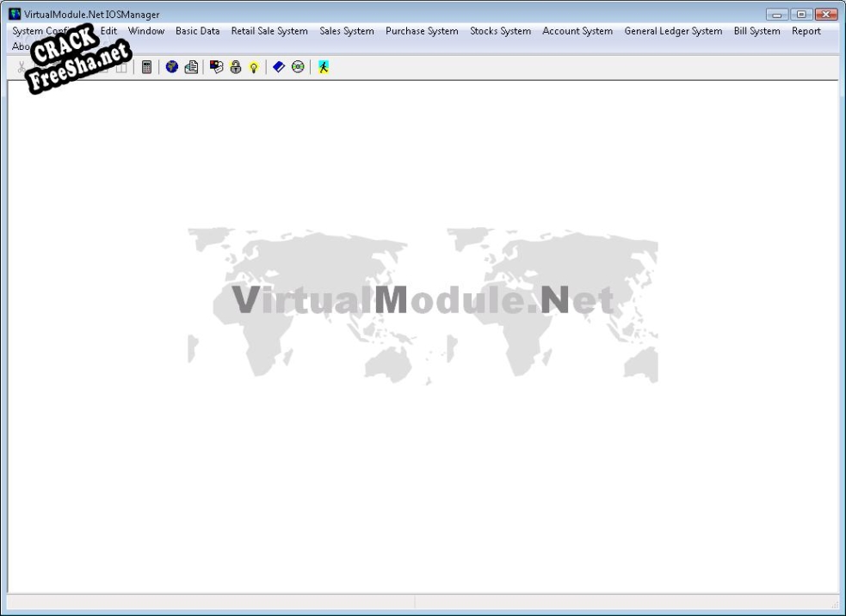Open the Report menu
Image resolution: width=846 pixels, height=616 pixels.
tap(806, 31)
